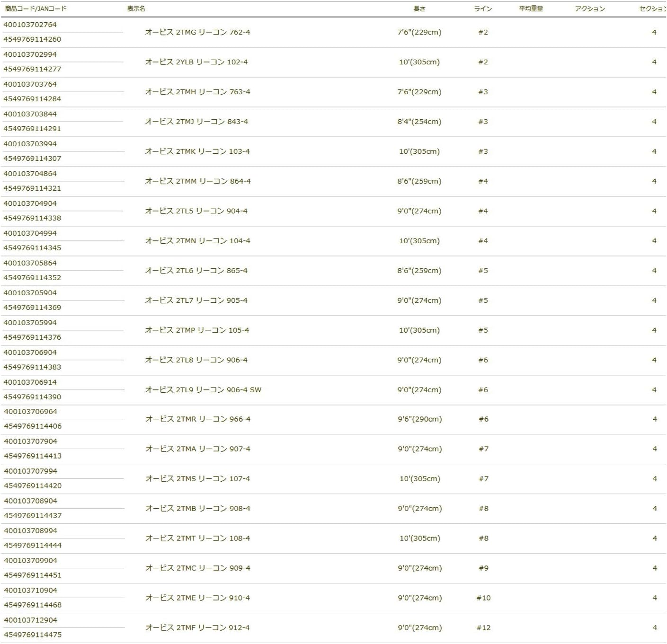This screenshot has height=644, width=667.
Task: Click the 表示名 column header
Action: 136,9
